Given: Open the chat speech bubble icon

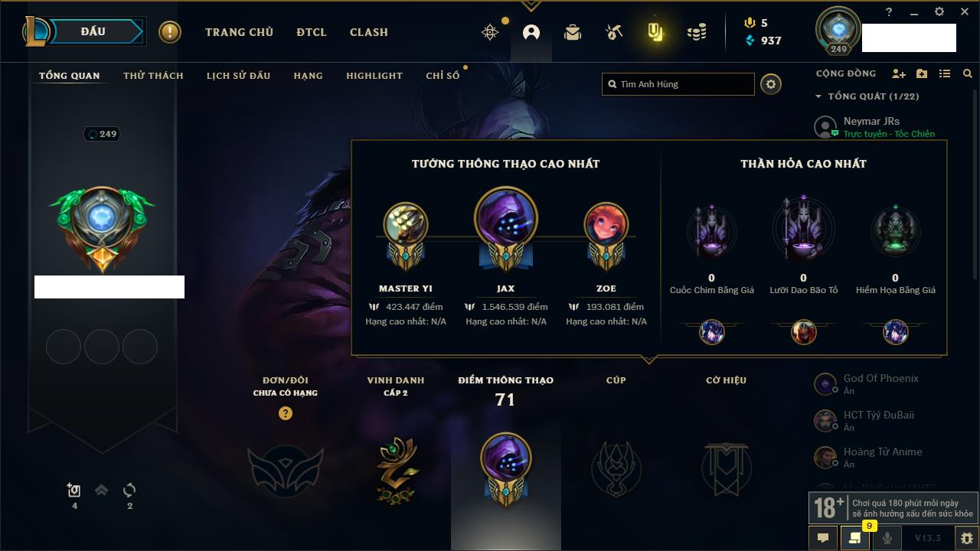Looking at the screenshot, I should click(823, 538).
